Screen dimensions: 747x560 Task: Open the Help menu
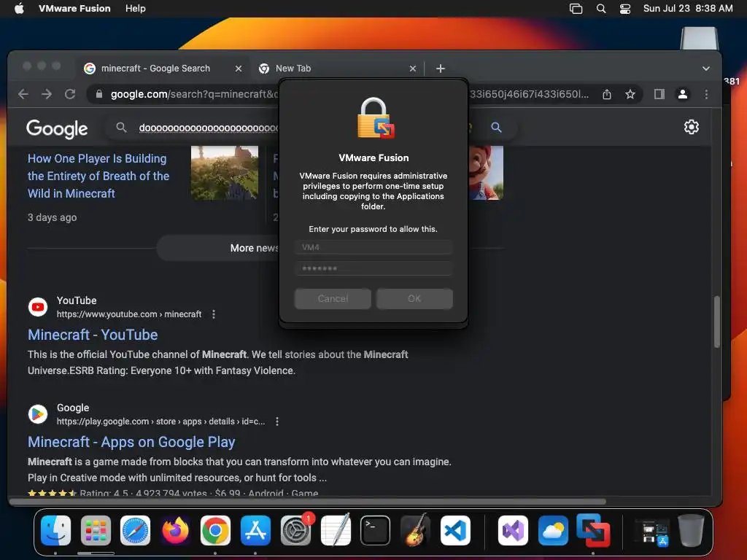(135, 8)
